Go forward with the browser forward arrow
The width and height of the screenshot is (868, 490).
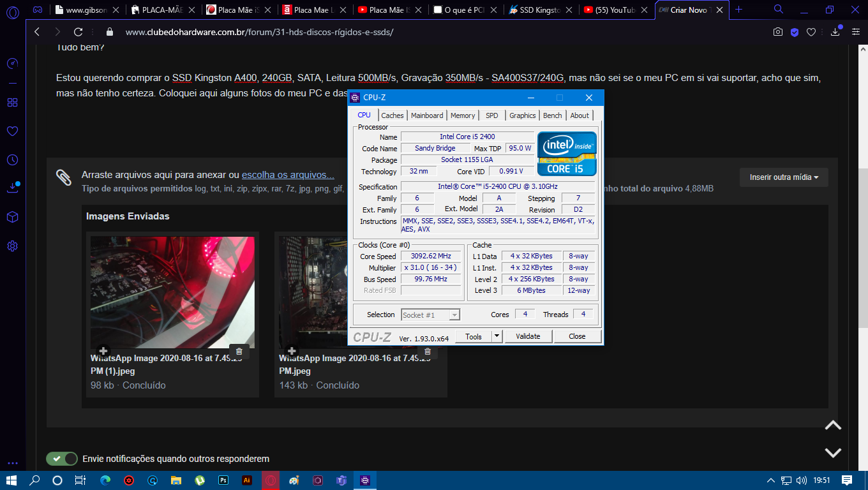[x=57, y=32]
